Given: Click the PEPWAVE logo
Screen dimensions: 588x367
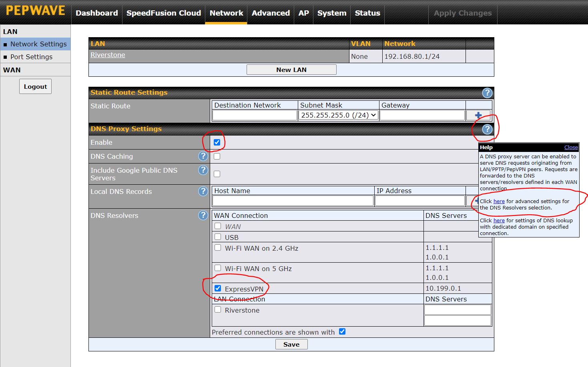Looking at the screenshot, I should [36, 11].
